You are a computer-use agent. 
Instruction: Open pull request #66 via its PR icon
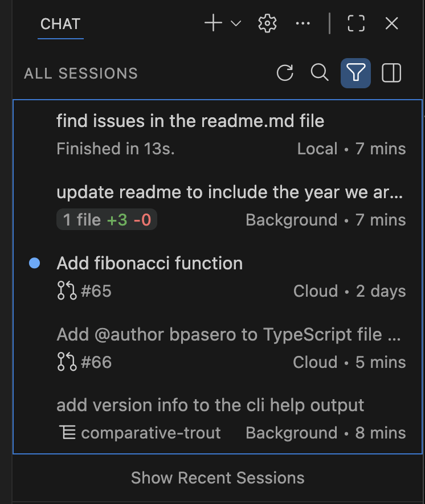66,362
